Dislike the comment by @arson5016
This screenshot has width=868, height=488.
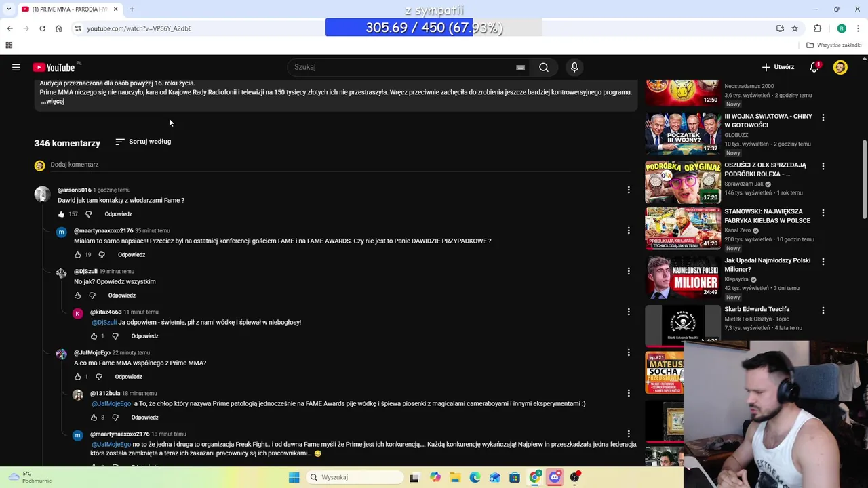coord(88,214)
